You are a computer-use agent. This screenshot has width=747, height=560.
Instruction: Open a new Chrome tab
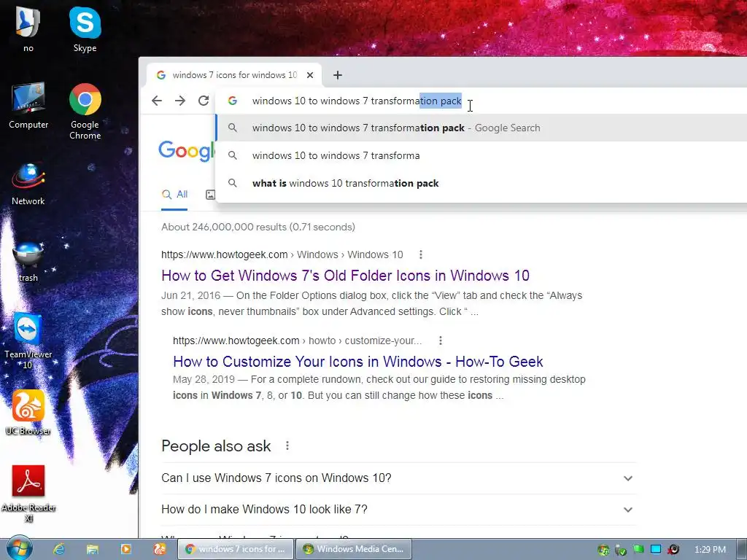pos(337,75)
